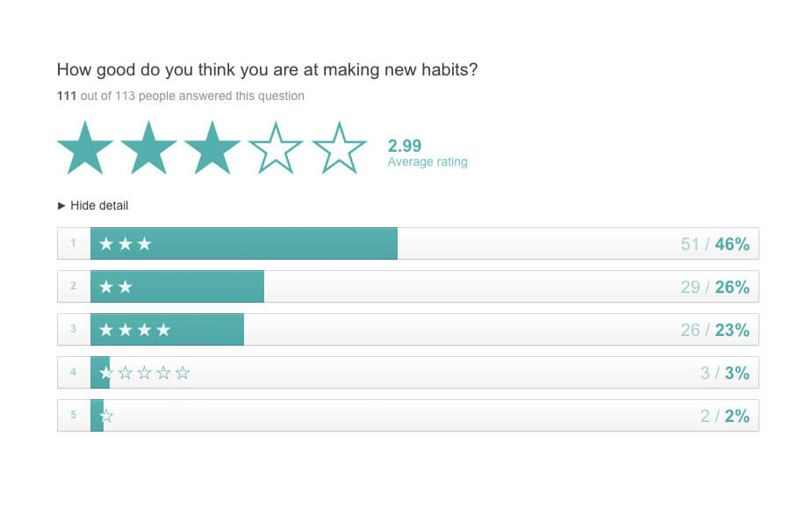Click the 3 / 3% result count

click(x=724, y=373)
